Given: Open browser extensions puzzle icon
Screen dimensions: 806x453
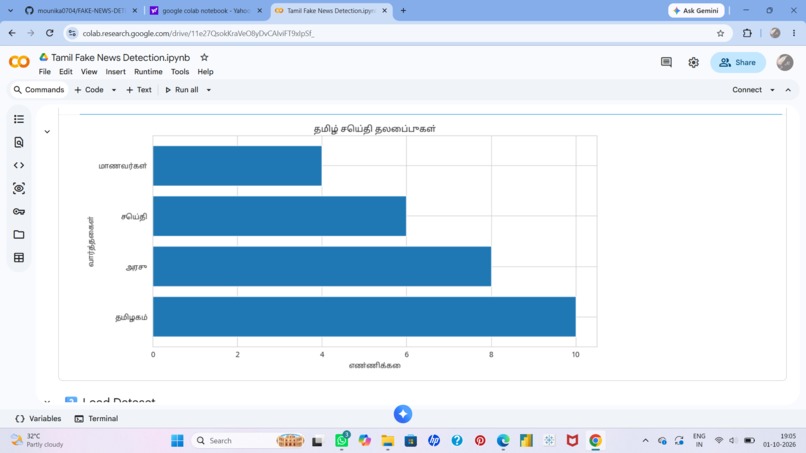Looking at the screenshot, I should (747, 33).
